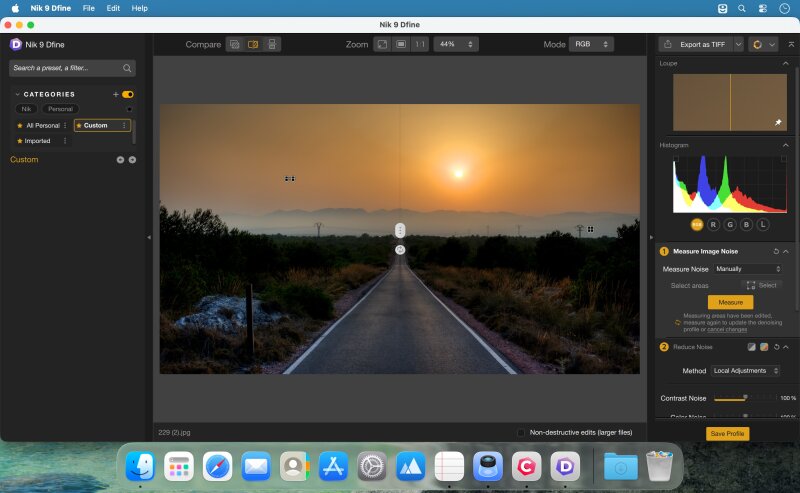The height and width of the screenshot is (493, 800).
Task: Collapse Measure Image Noise section
Action: click(786, 251)
